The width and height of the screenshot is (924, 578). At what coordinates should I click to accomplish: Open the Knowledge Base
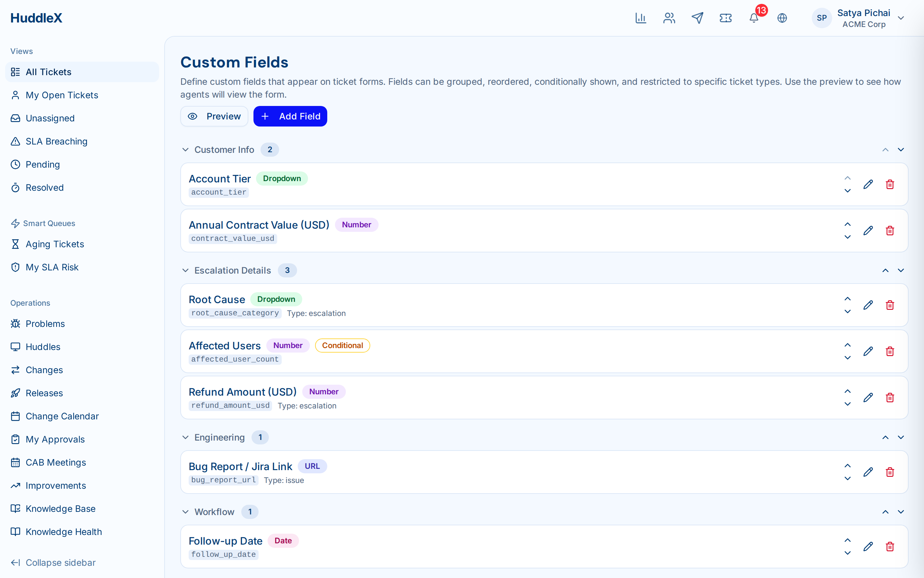(82, 509)
